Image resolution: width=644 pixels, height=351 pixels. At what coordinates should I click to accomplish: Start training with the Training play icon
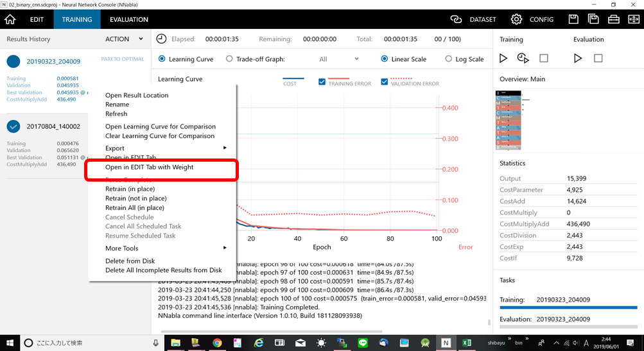503,58
